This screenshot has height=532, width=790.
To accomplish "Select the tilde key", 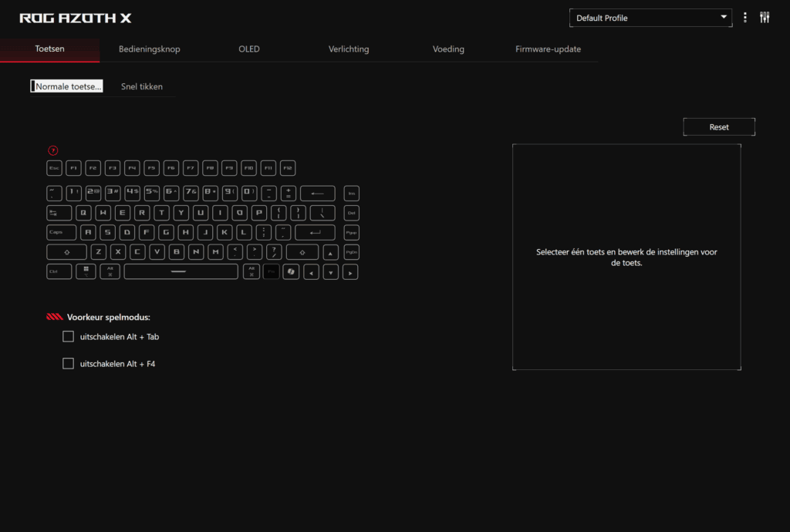I will click(x=55, y=194).
